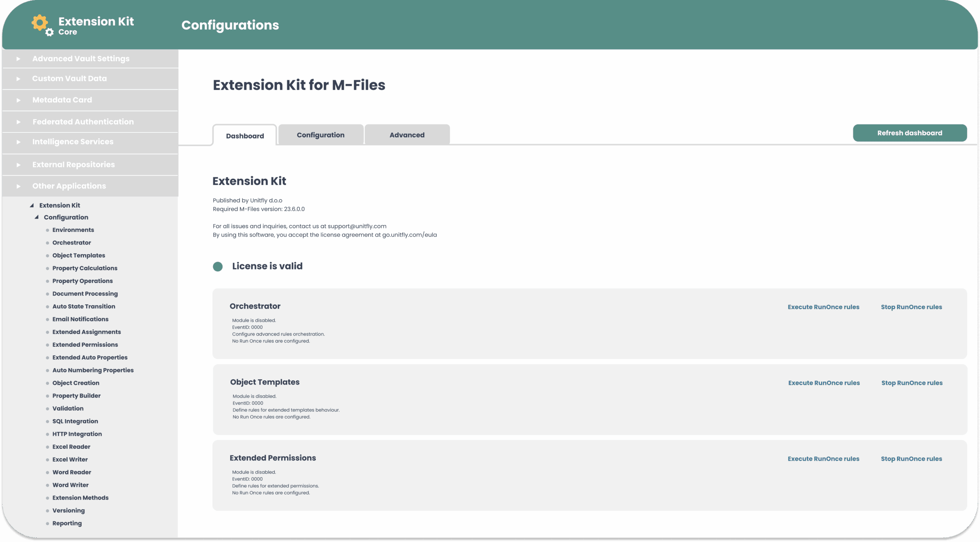This screenshot has width=980, height=542.
Task: Open Property Calculations in the tree
Action: tap(85, 268)
